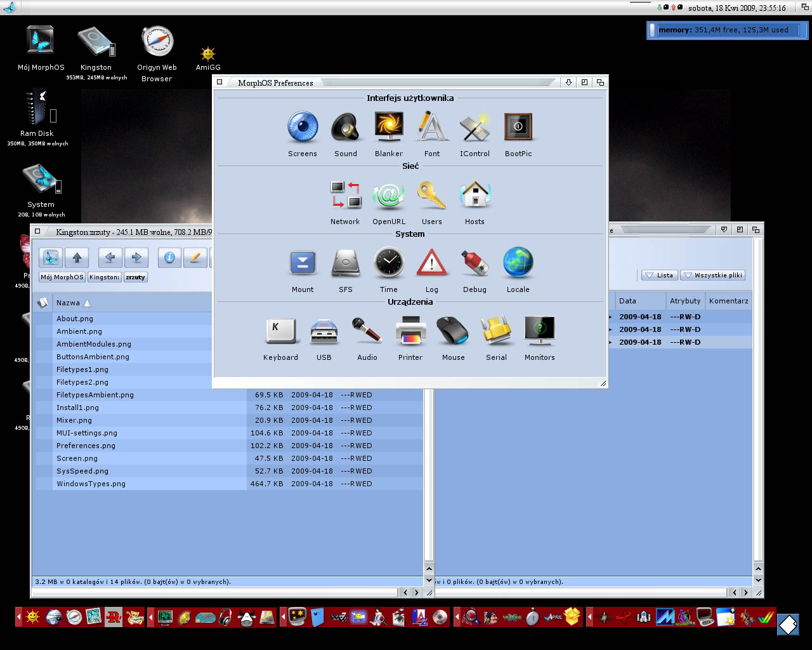Open the OpenURL preferences
Screen dimensions: 812x650
tap(389, 196)
